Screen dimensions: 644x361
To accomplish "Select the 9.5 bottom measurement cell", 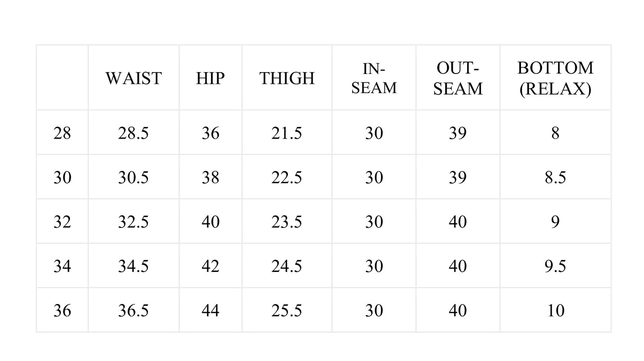I will pyautogui.click(x=555, y=266).
